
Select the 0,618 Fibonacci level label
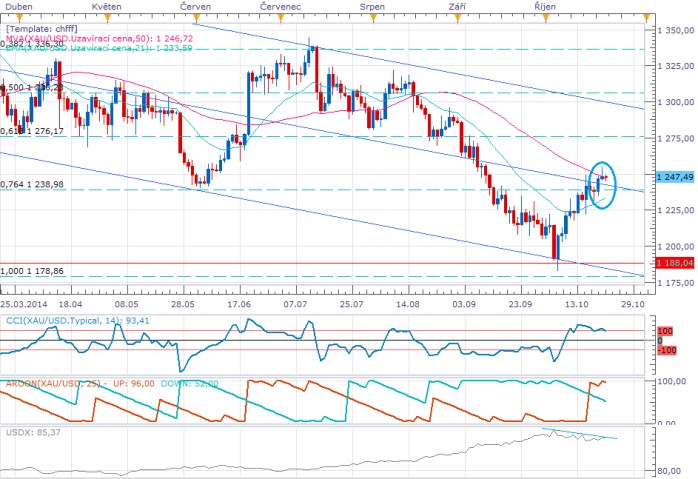pyautogui.click(x=34, y=131)
